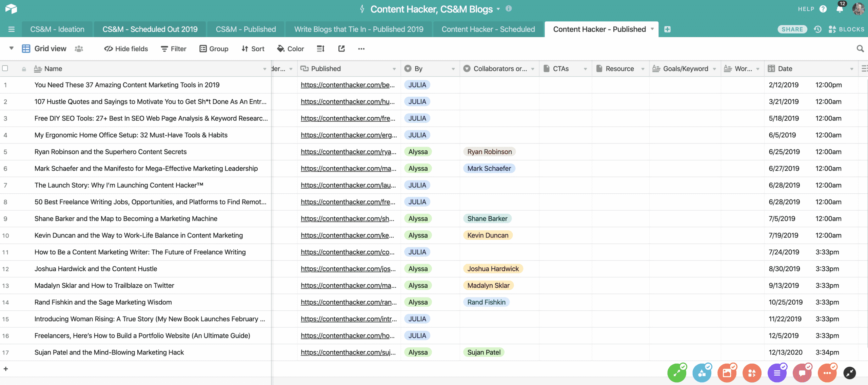Open the Grid view switcher
Viewport: 868px width, 385px height.
point(44,49)
